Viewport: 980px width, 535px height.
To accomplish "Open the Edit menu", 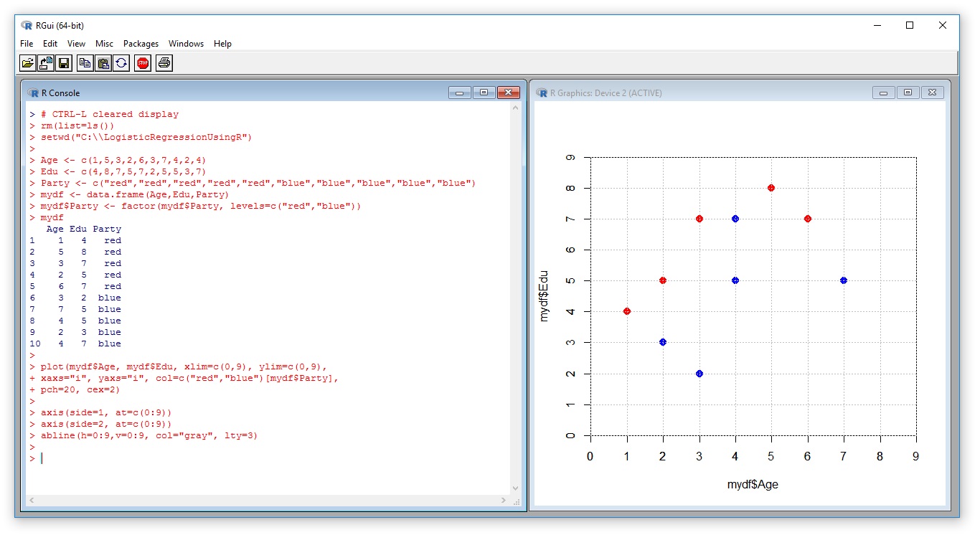I will click(50, 44).
